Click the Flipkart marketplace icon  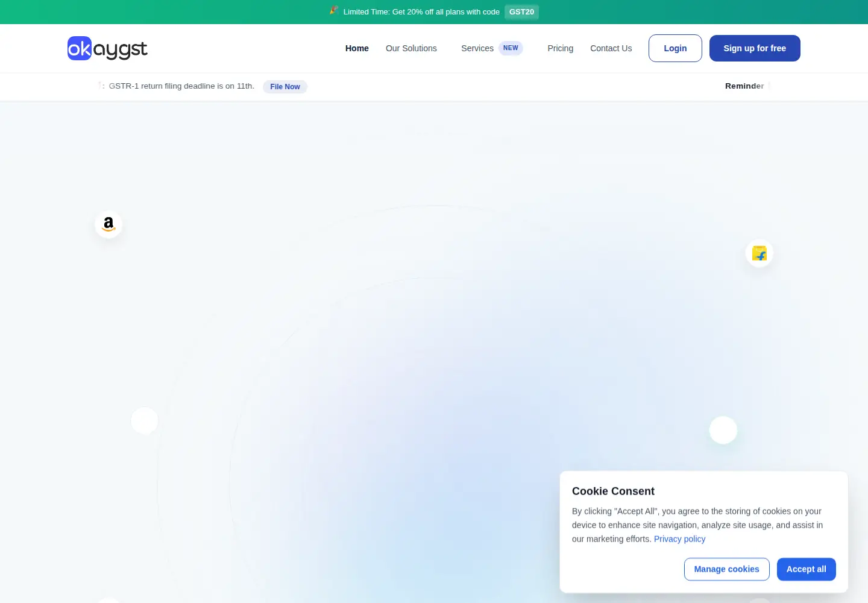[759, 253]
